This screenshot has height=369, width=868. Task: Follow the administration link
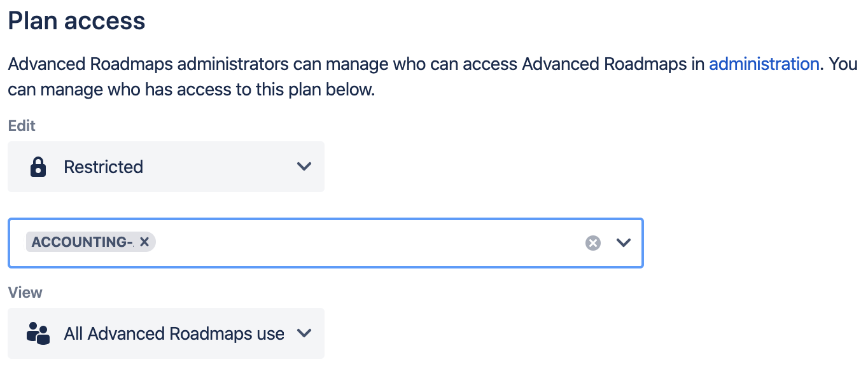pyautogui.click(x=764, y=64)
